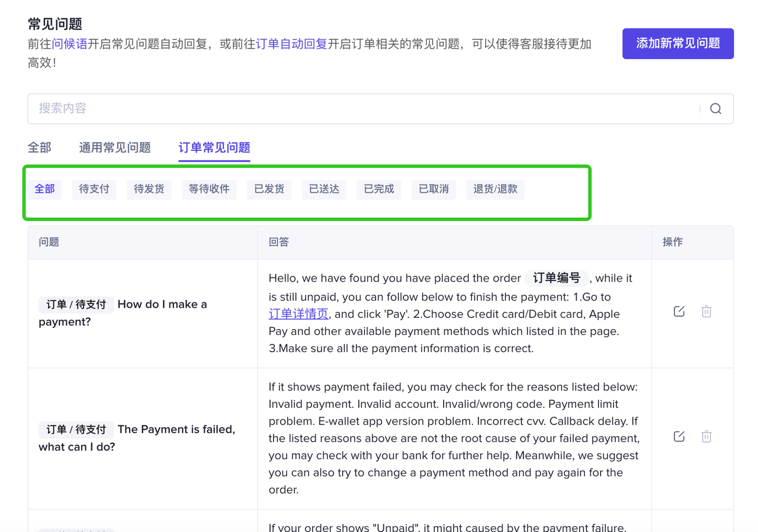Choose the 等待收件 filter chip
Viewport: 758px width, 532px height.
209,189
